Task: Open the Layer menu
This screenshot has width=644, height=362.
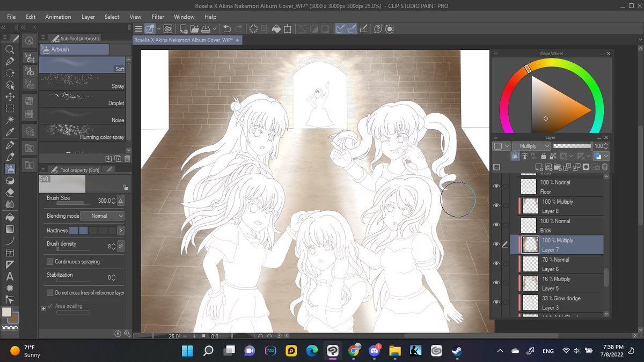Action: 88,17
